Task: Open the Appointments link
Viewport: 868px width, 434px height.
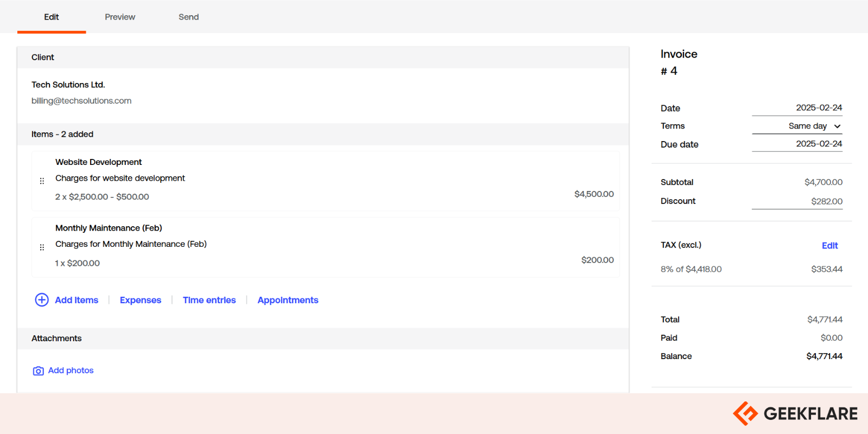Action: 288,300
